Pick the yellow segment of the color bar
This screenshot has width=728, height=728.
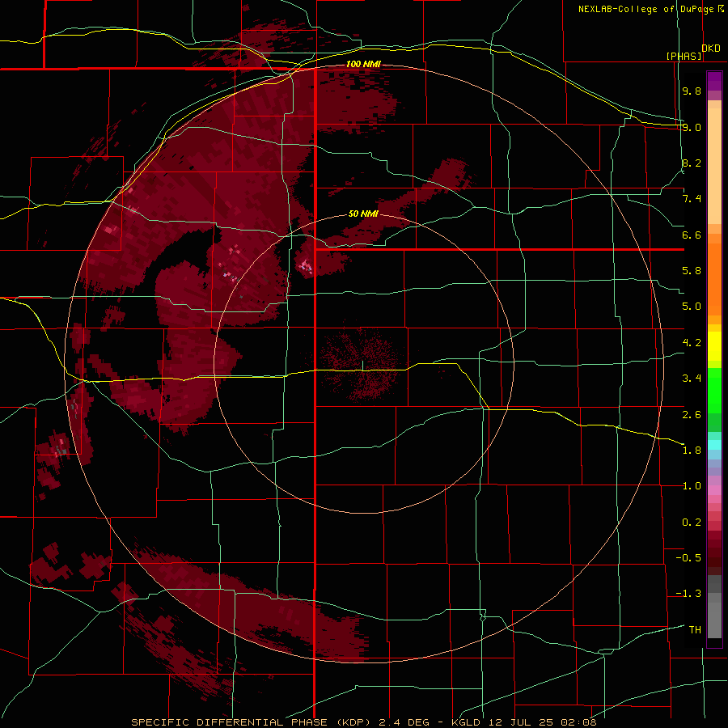coord(714,346)
